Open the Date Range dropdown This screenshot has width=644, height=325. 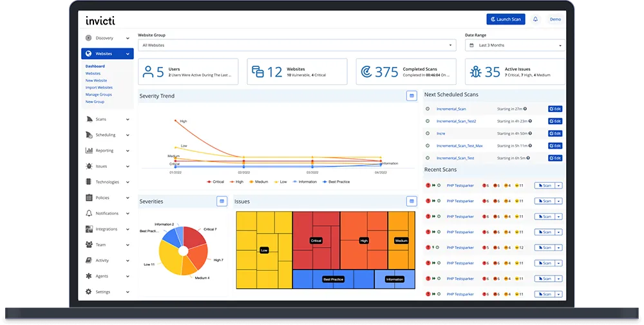(x=515, y=45)
